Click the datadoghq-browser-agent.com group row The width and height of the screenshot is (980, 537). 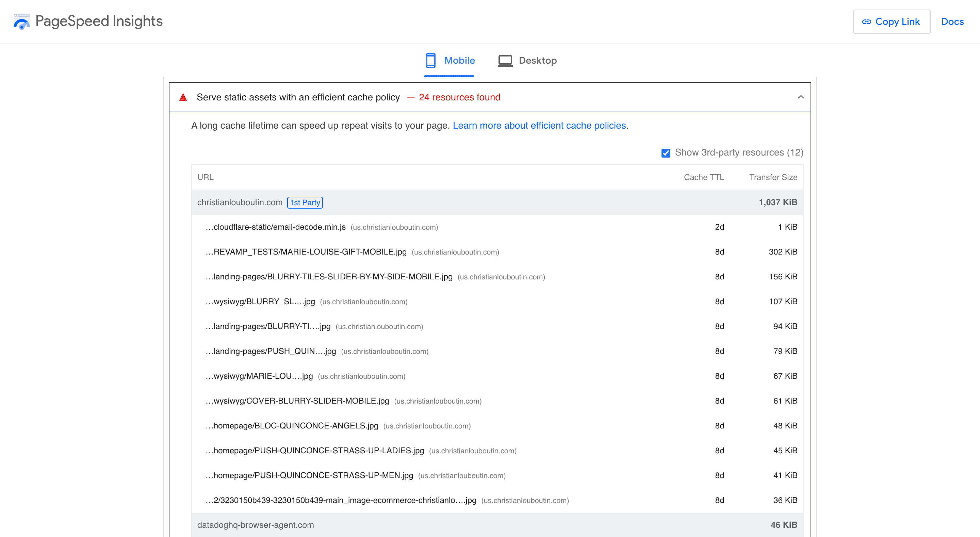point(497,525)
